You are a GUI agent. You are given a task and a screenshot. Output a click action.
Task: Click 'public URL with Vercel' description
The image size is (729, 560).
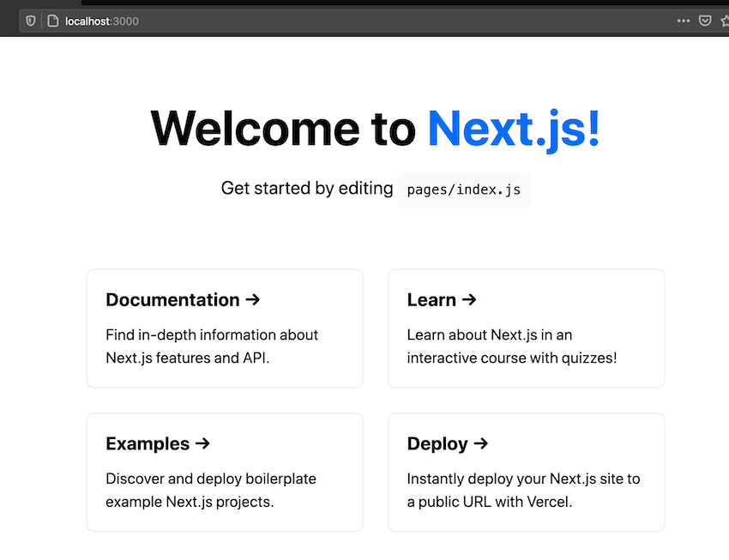[495, 502]
